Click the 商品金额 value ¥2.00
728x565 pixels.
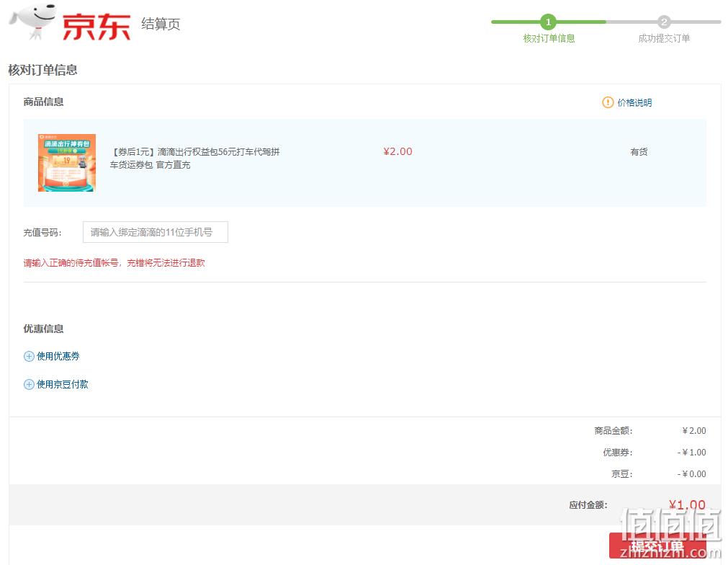tap(694, 431)
